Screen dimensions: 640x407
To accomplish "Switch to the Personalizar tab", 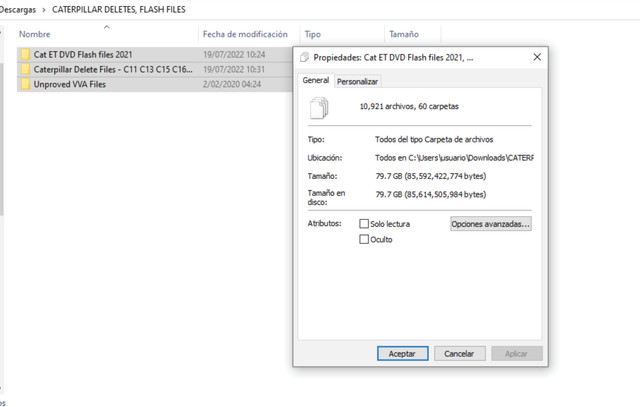I will [x=357, y=81].
